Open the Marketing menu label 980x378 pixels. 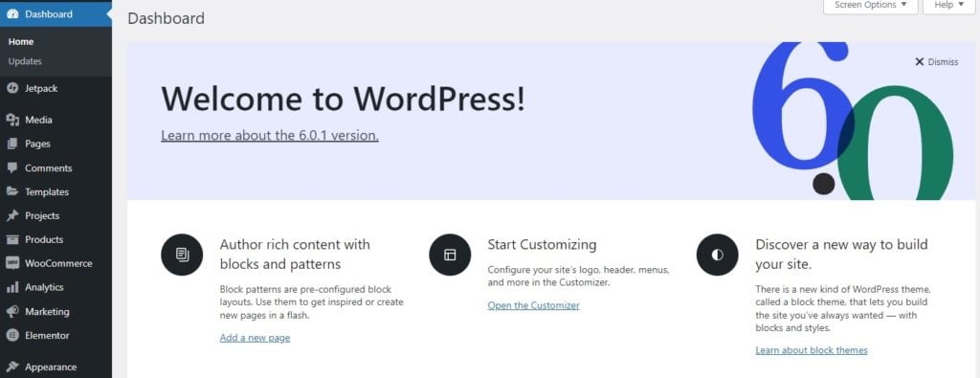[x=48, y=311]
